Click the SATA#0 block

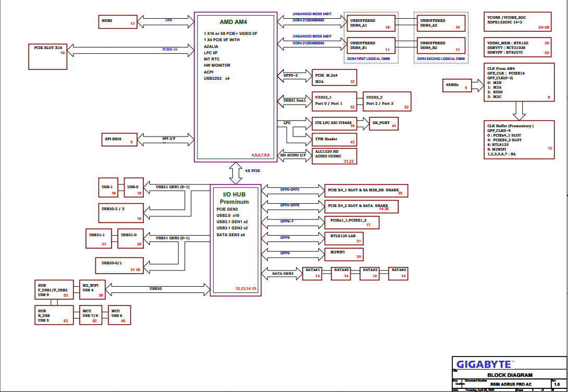click(341, 274)
